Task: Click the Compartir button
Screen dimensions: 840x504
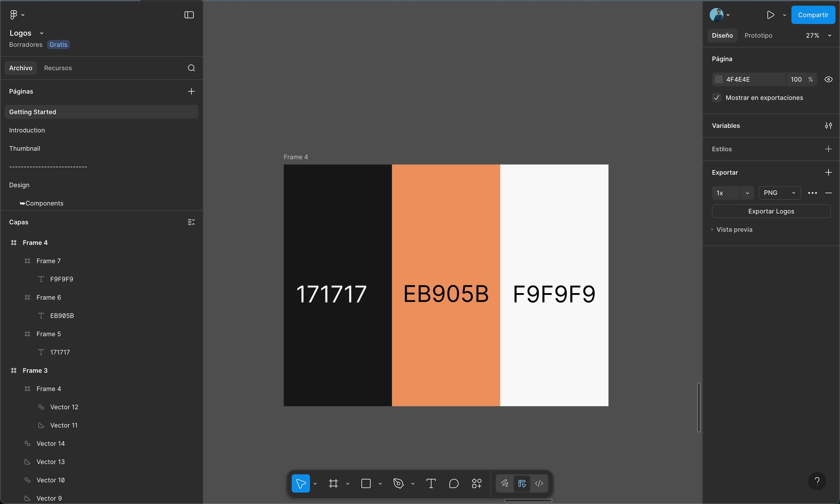Action: pyautogui.click(x=813, y=15)
